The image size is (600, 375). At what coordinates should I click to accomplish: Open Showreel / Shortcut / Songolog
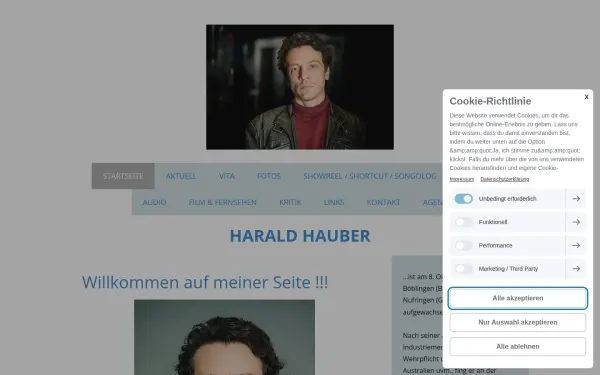(x=370, y=176)
